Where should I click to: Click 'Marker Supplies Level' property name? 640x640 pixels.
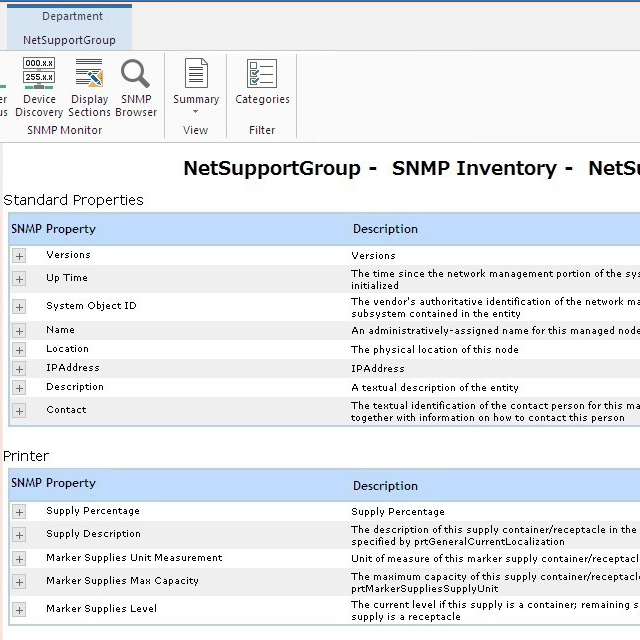click(102, 609)
